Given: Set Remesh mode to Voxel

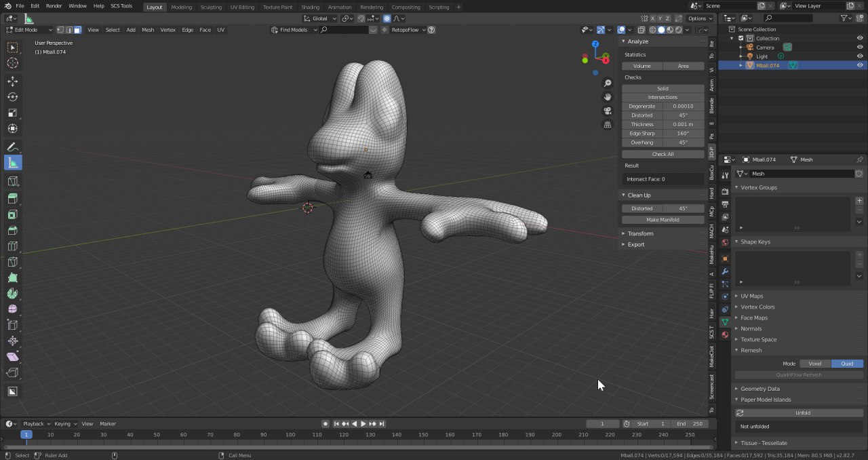Looking at the screenshot, I should point(814,364).
